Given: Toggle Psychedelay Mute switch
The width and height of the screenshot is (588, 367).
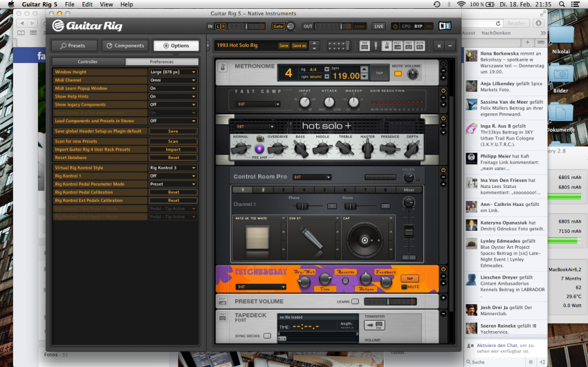Looking at the screenshot, I should 404,287.
